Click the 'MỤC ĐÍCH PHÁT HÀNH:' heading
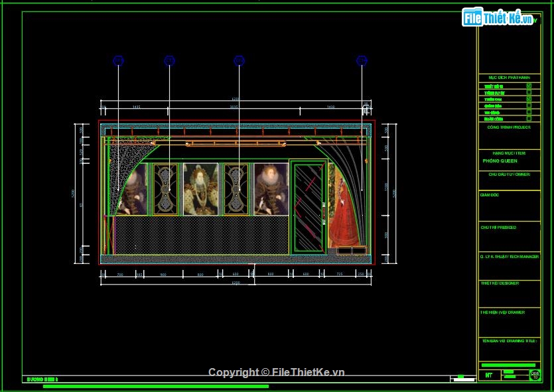554x392 pixels. point(509,78)
